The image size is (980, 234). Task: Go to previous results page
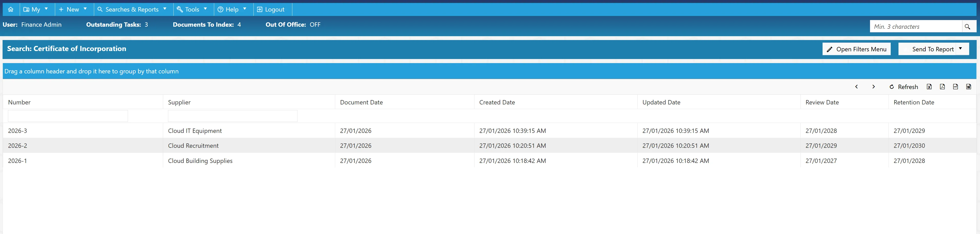[x=856, y=87]
